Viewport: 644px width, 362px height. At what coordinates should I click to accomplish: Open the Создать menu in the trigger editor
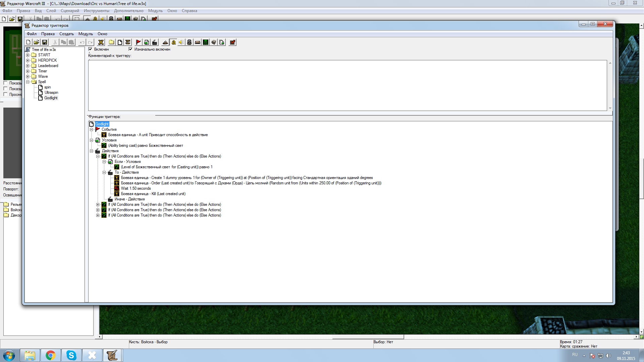tap(66, 34)
